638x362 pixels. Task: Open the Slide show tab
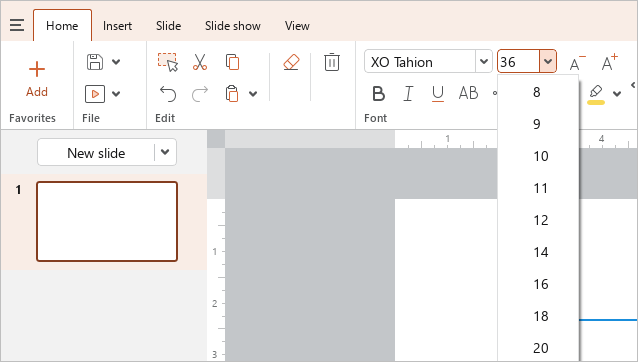tap(233, 26)
